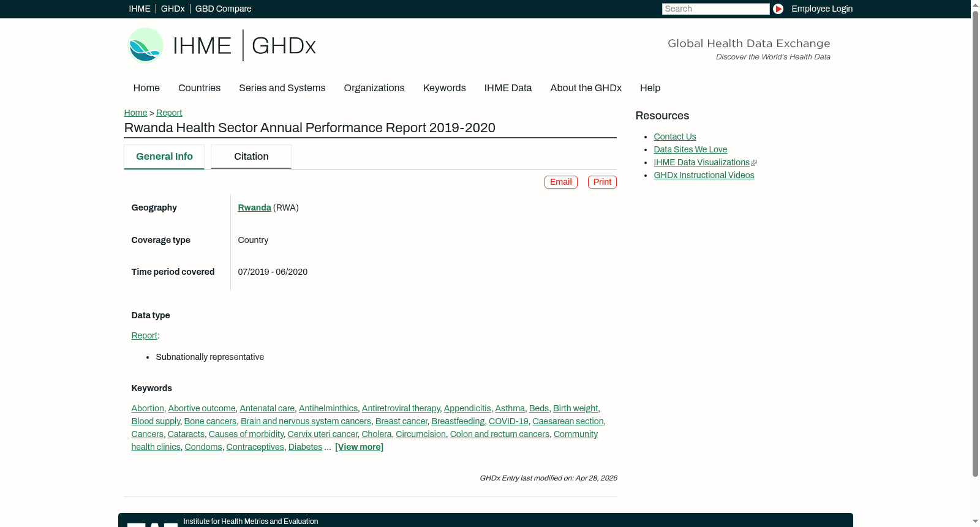Click the Report breadcrumb link
Screen dimensions: 980x527
pyautogui.click(x=169, y=113)
